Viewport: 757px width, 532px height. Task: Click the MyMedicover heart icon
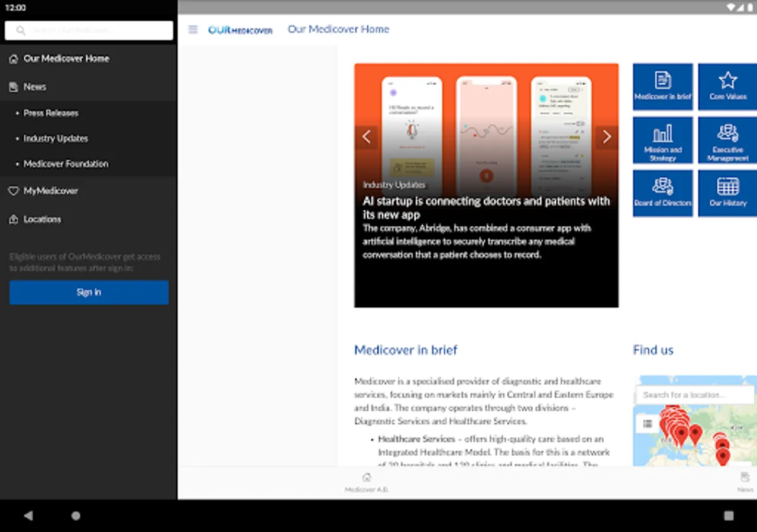pos(14,191)
